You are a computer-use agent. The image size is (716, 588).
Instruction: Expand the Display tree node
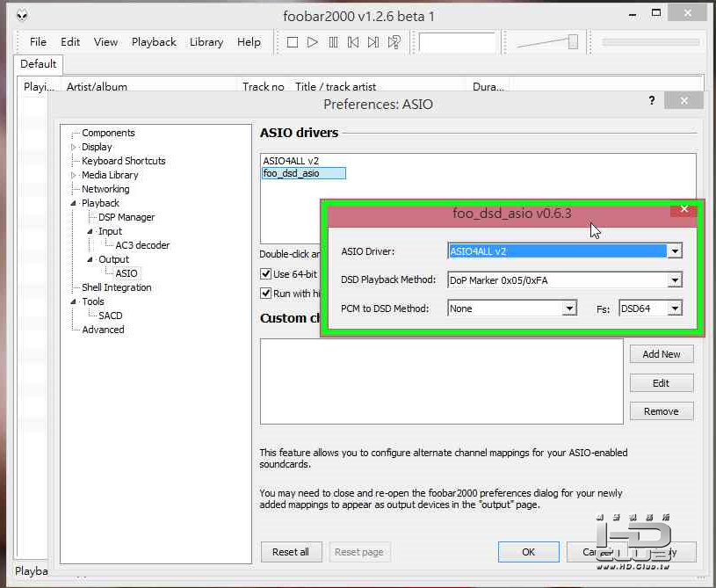pyautogui.click(x=73, y=147)
